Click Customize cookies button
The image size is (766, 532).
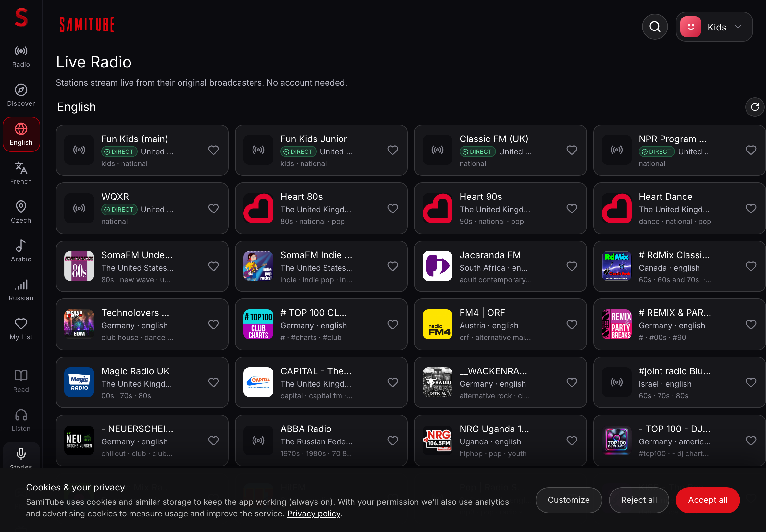point(569,500)
